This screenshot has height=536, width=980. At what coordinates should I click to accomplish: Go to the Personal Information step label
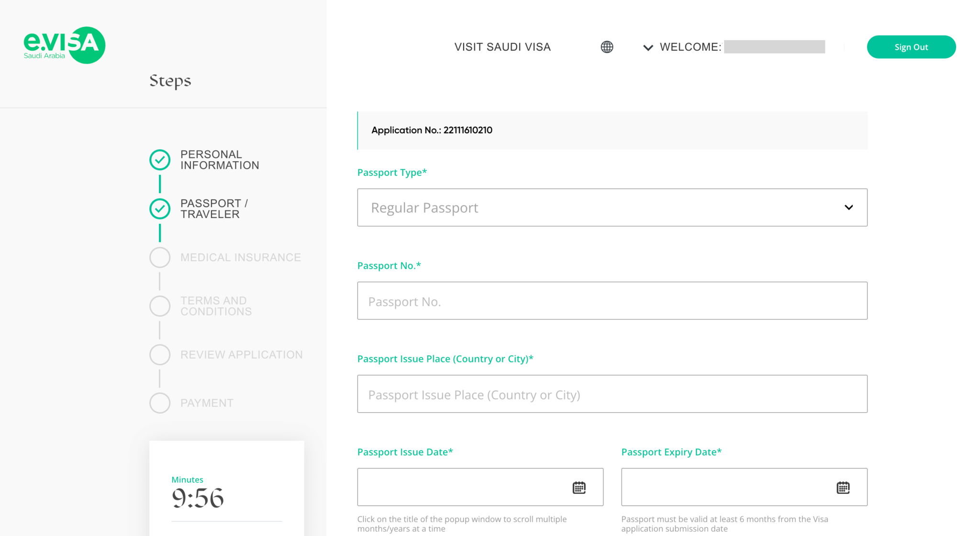(x=220, y=160)
